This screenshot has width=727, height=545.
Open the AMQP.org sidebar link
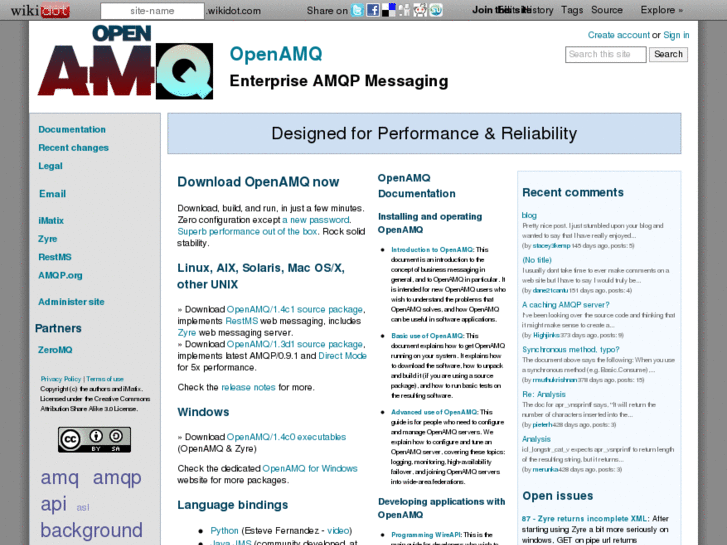(60, 276)
